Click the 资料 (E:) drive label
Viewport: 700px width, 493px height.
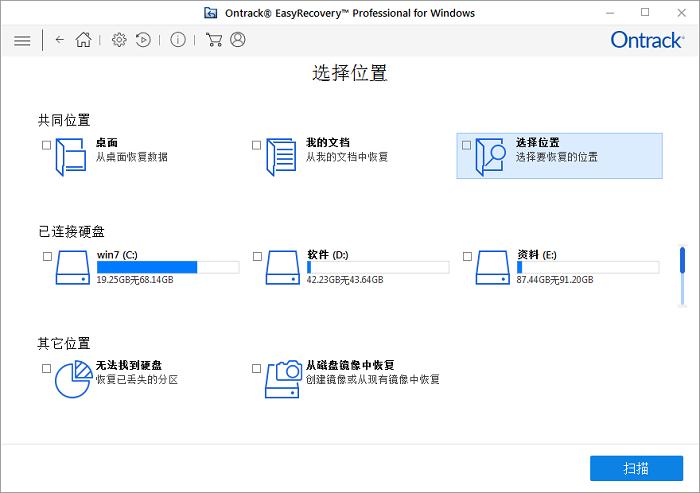[x=537, y=255]
